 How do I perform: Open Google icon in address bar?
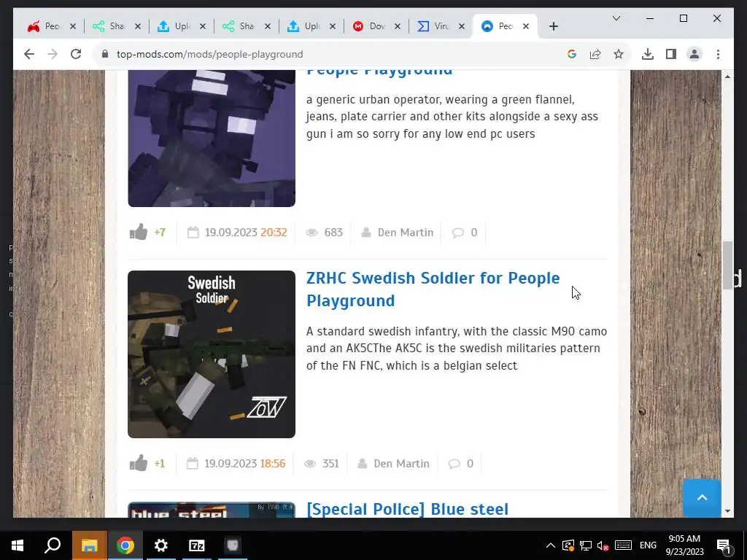point(572,54)
